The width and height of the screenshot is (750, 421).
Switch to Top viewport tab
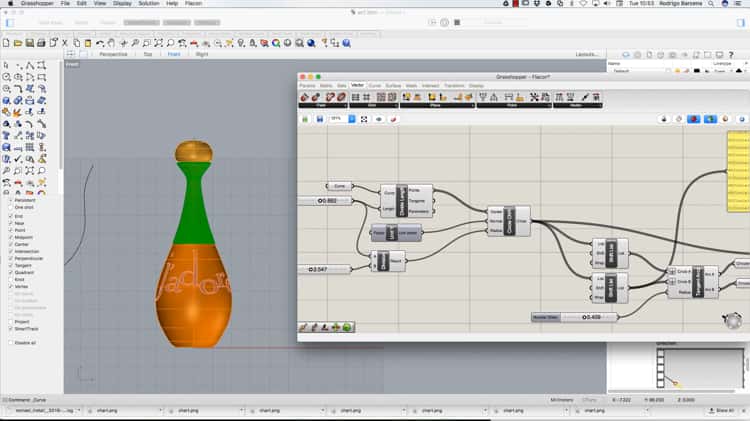click(x=148, y=55)
